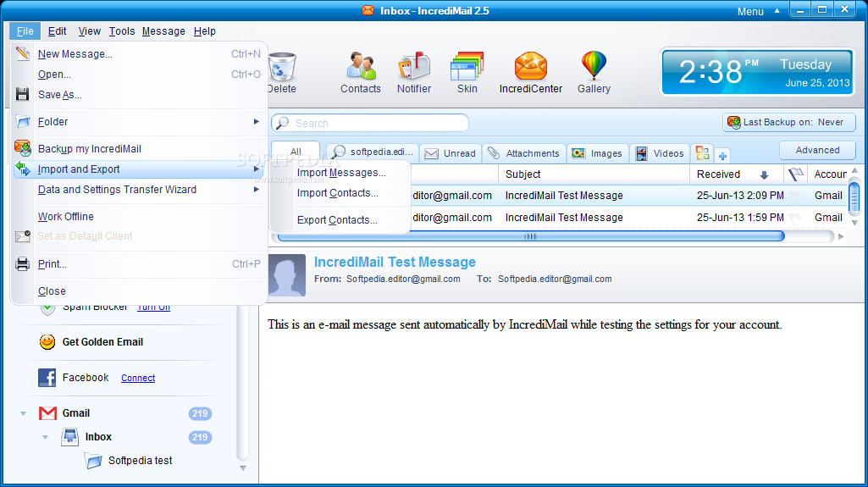Click the sender avatar silhouette

pos(287,275)
